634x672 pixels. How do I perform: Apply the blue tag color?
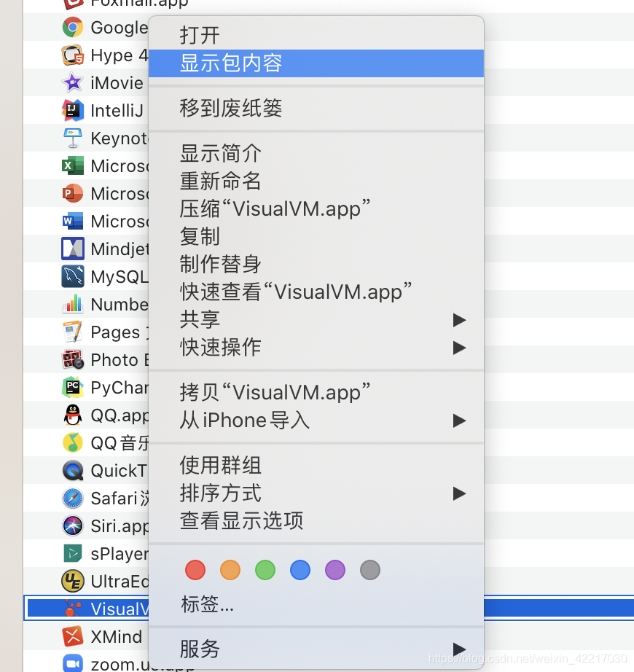point(300,570)
